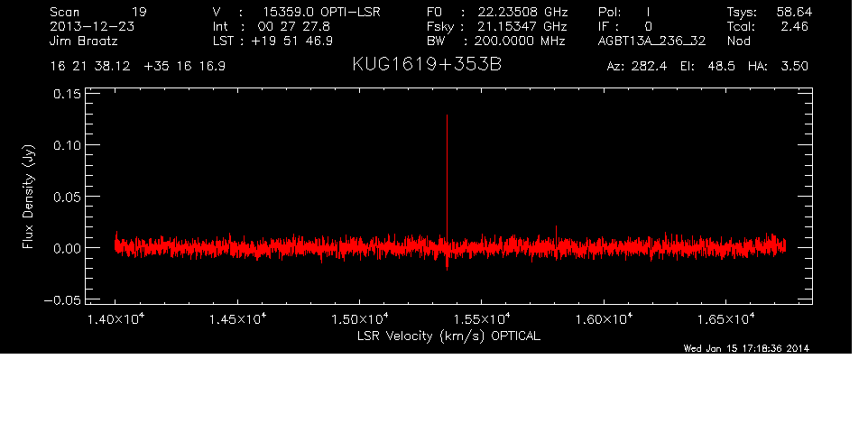Click the integration time 00 27 27.8

point(294,26)
